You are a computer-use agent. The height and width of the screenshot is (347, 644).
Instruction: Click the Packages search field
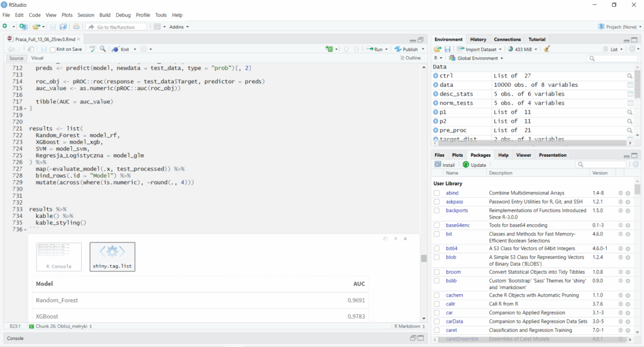[601, 164]
